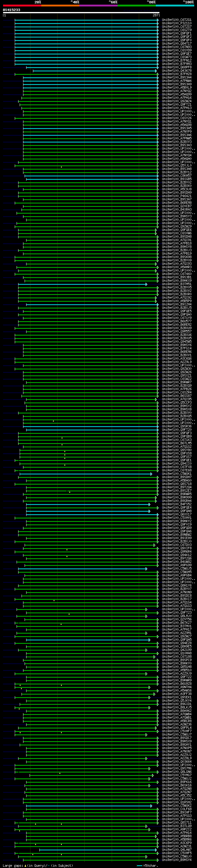197x868 pixels.
Task: Select hit UniRef100_B9IGB5
Action: [x=177, y=179]
